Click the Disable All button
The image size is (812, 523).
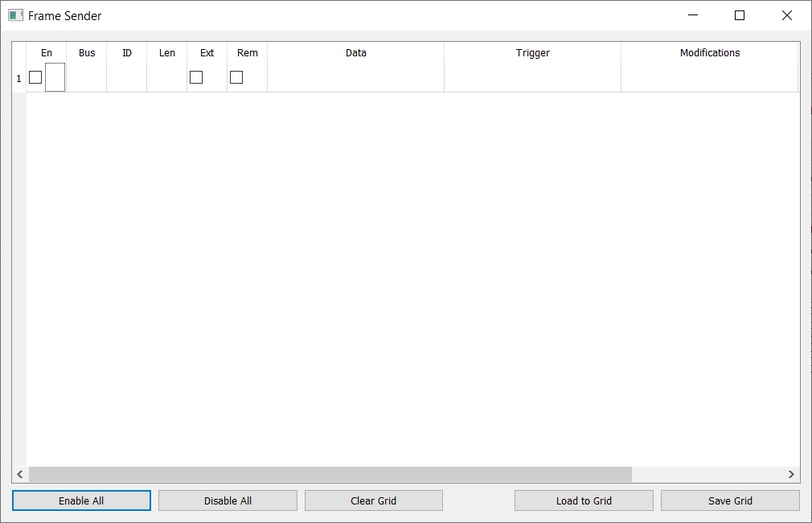coord(228,500)
